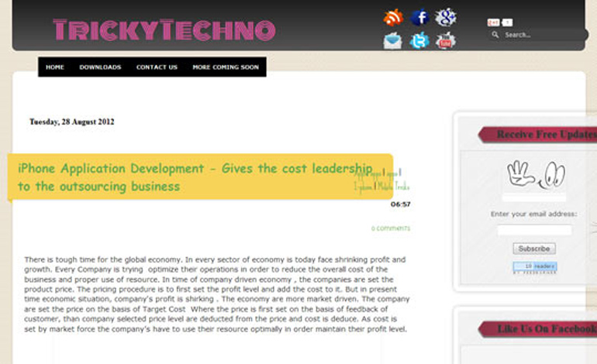Viewport: 597px width, 364px height.
Task: Click the Subscribe button
Action: (x=534, y=249)
